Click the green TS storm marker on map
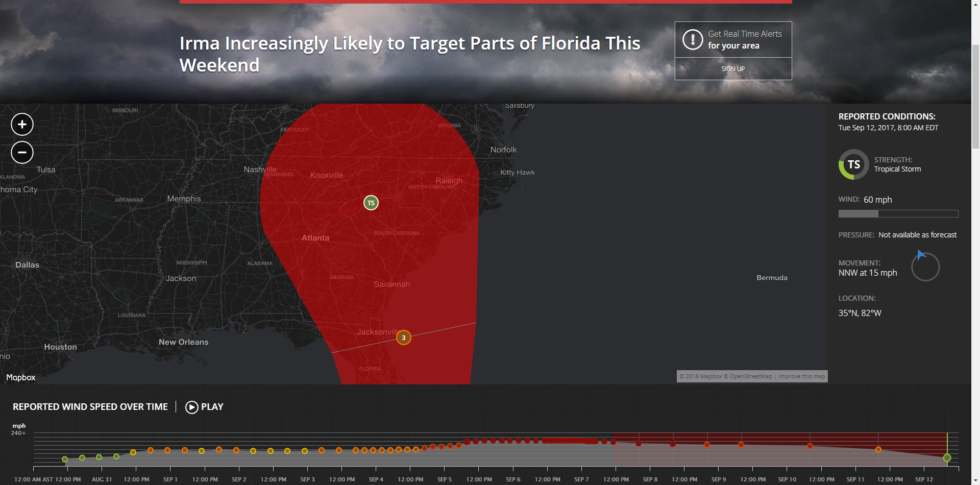The height and width of the screenshot is (485, 980). [371, 203]
